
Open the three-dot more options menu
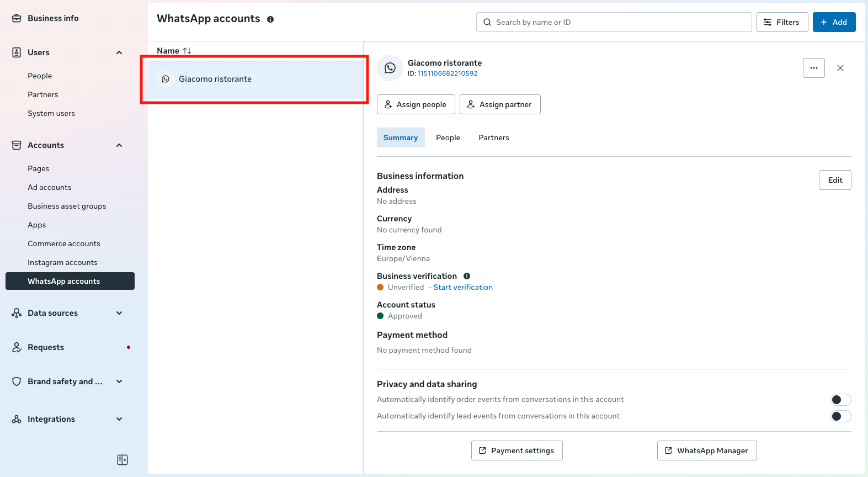click(814, 68)
